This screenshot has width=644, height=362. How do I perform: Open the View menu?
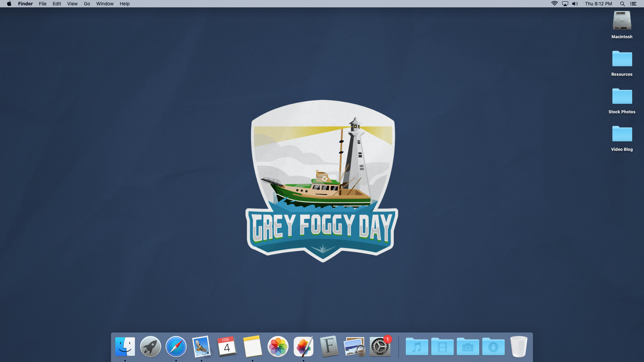(x=72, y=4)
